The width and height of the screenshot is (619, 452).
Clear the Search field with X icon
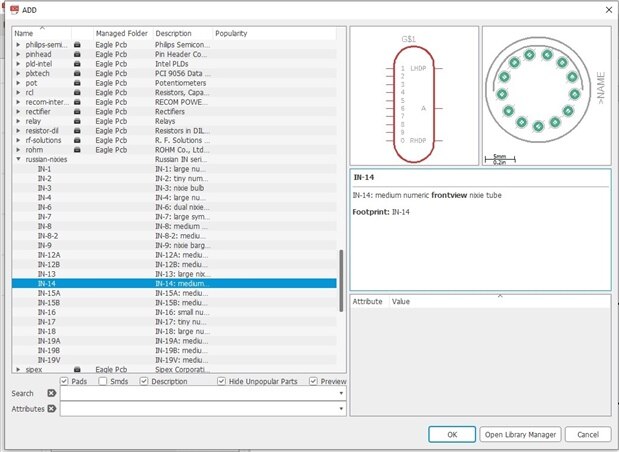point(52,394)
